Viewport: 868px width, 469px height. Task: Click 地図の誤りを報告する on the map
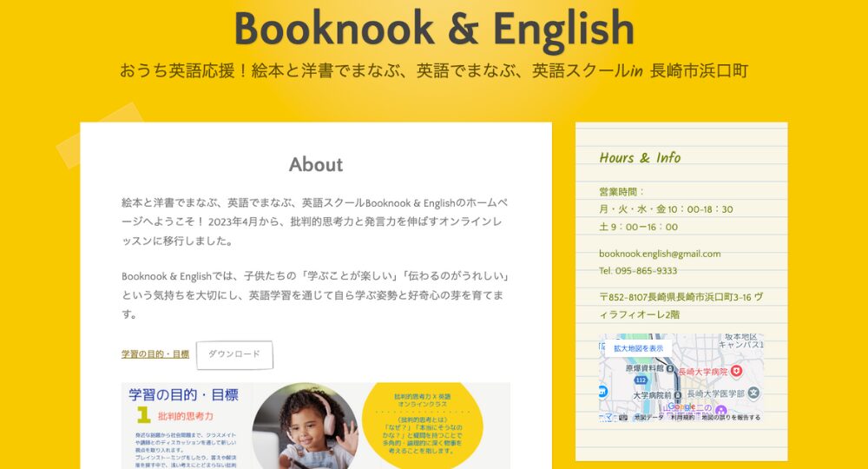coord(731,418)
